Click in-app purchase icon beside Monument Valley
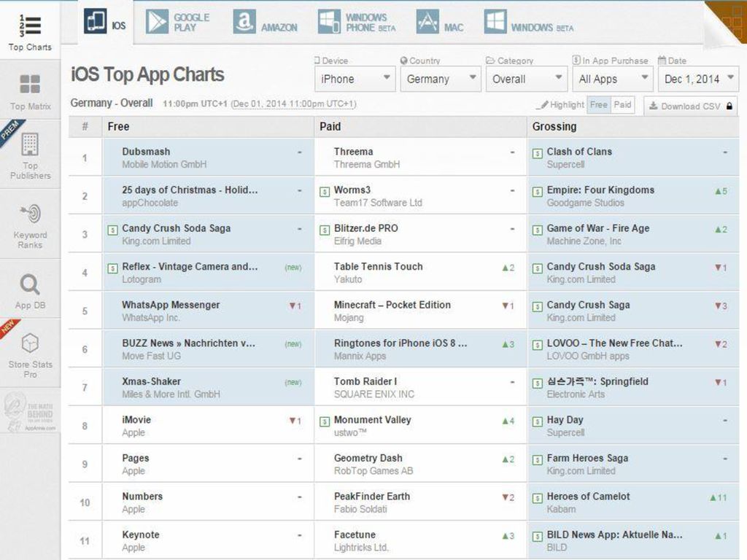Viewport: 747px width, 560px height. 325,421
